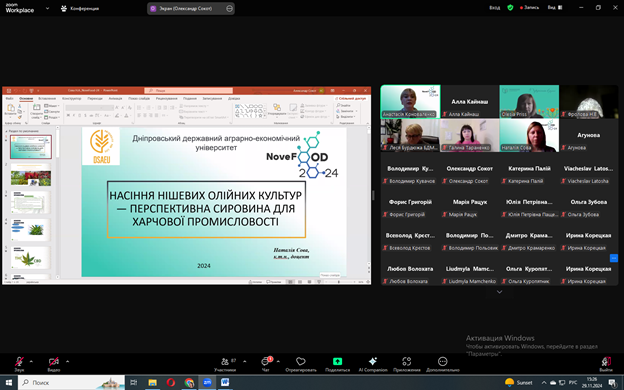Image resolution: width=624 pixels, height=390 pixels.
Task: Select slide 1 thumbnail in PowerPoint panel
Action: (31, 147)
